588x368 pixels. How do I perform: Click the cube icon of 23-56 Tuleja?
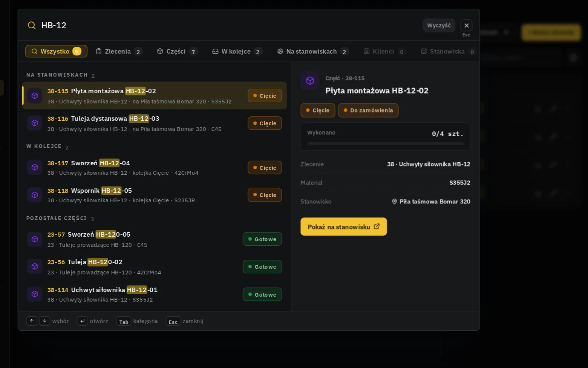click(x=35, y=266)
